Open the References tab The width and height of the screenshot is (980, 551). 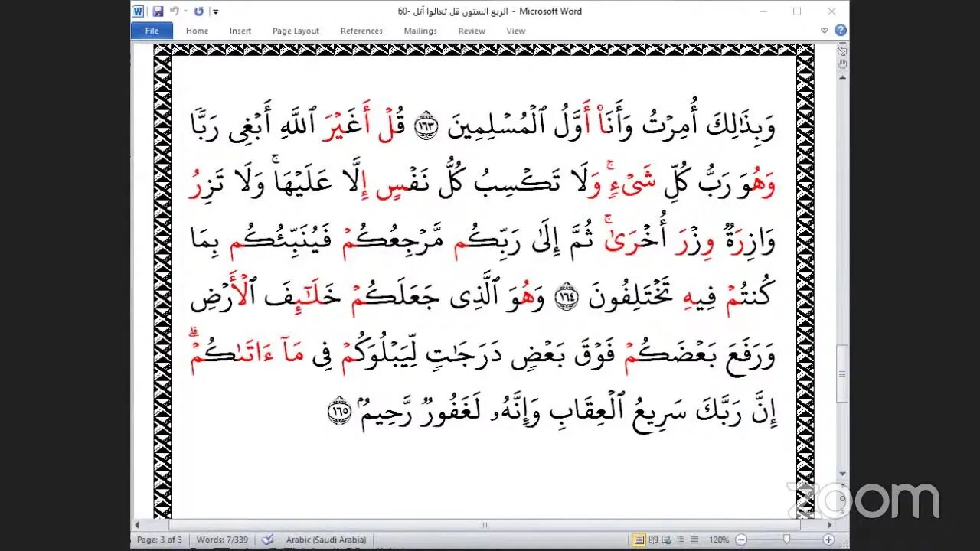(361, 31)
